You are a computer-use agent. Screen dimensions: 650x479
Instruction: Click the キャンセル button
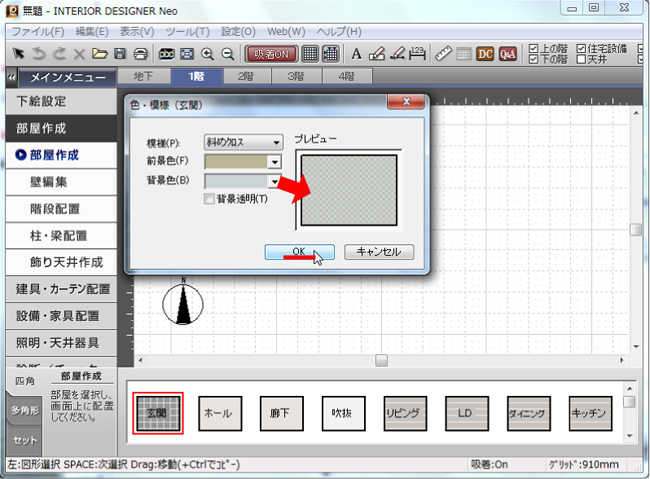coord(378,252)
